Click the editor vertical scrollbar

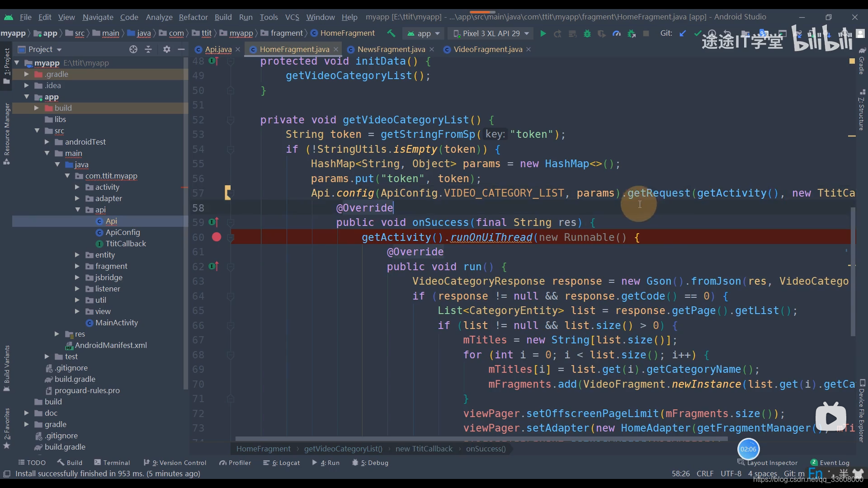tap(853, 271)
